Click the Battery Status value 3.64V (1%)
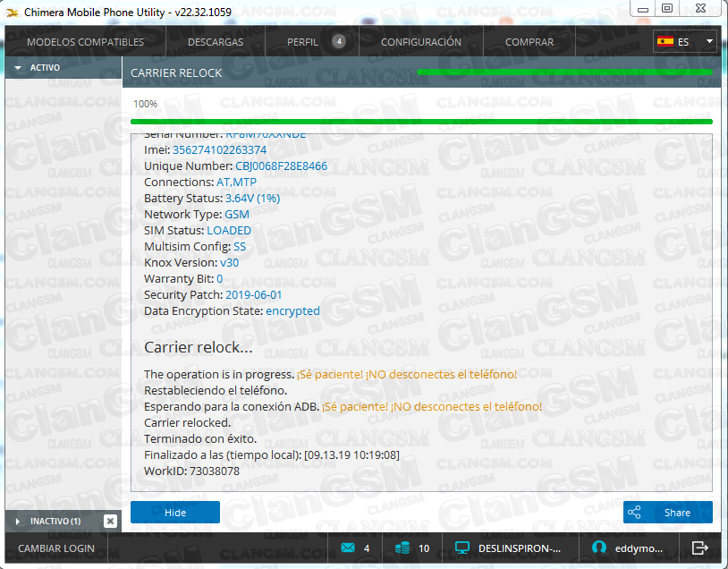728x569 pixels. pos(252,199)
